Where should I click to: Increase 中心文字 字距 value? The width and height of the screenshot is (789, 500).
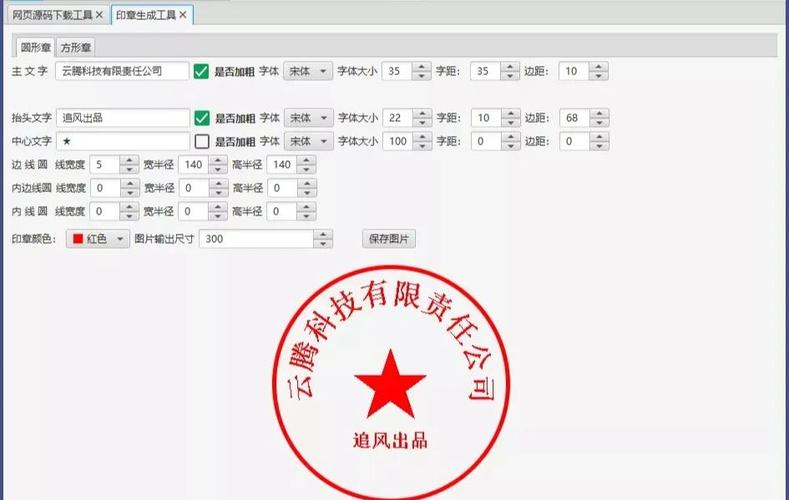(511, 137)
